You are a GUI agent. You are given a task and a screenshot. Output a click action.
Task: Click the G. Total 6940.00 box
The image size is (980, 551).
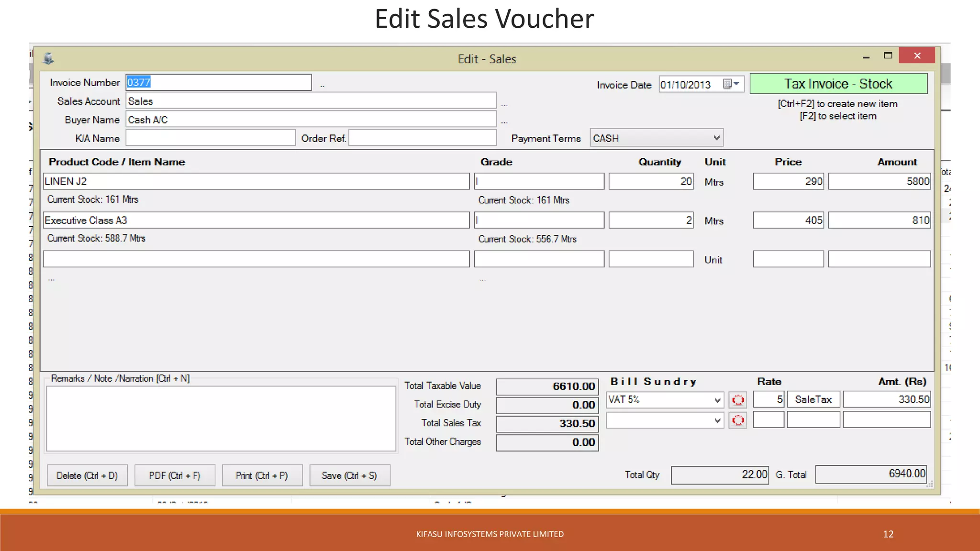click(x=871, y=474)
